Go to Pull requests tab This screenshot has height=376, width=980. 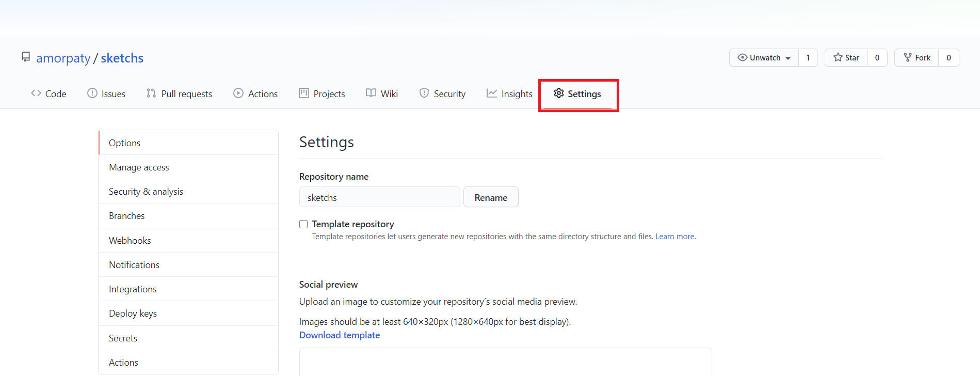(179, 93)
